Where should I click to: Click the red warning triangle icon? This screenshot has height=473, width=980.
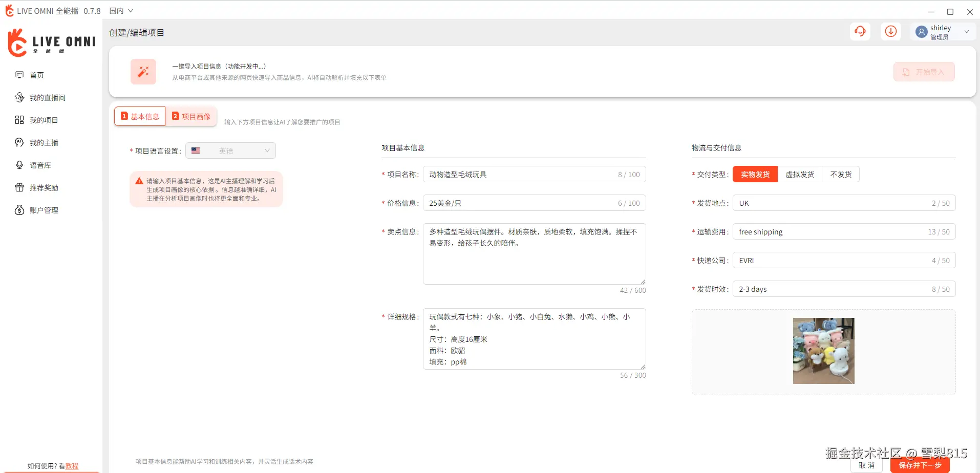[139, 181]
